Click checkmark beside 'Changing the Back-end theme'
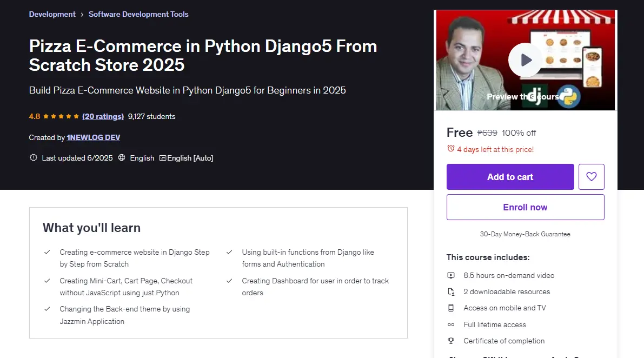 pos(47,309)
